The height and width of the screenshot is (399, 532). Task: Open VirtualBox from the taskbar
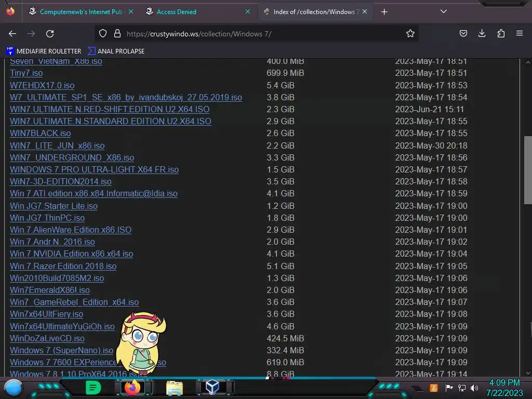(212, 388)
